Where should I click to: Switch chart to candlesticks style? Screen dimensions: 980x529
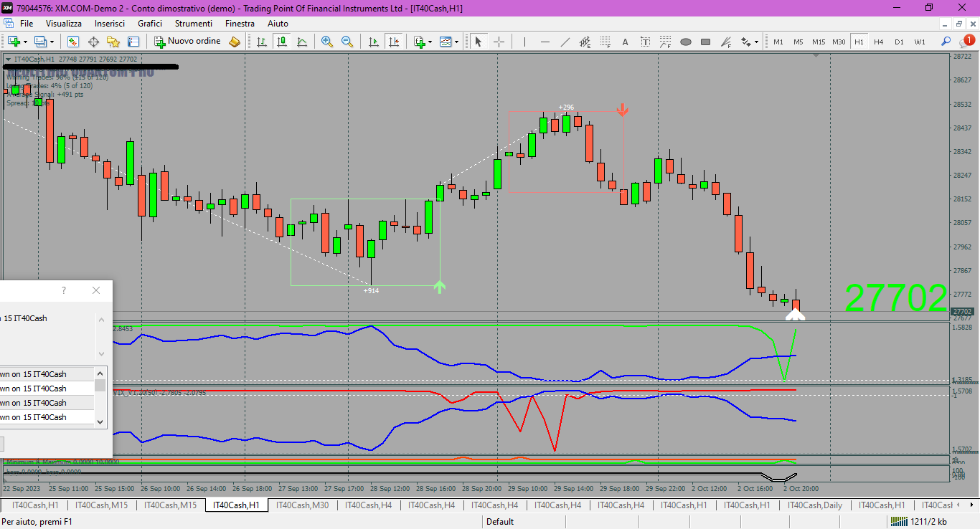(x=282, y=42)
